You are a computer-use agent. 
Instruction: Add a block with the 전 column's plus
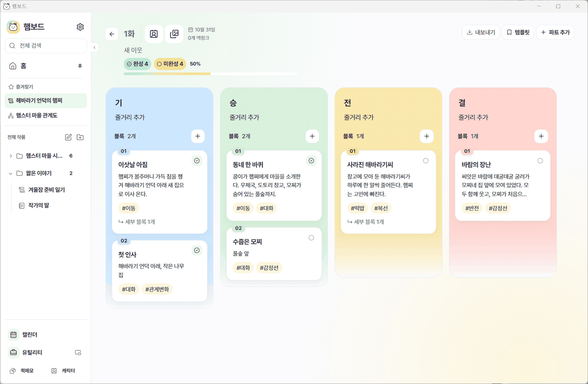(x=427, y=136)
